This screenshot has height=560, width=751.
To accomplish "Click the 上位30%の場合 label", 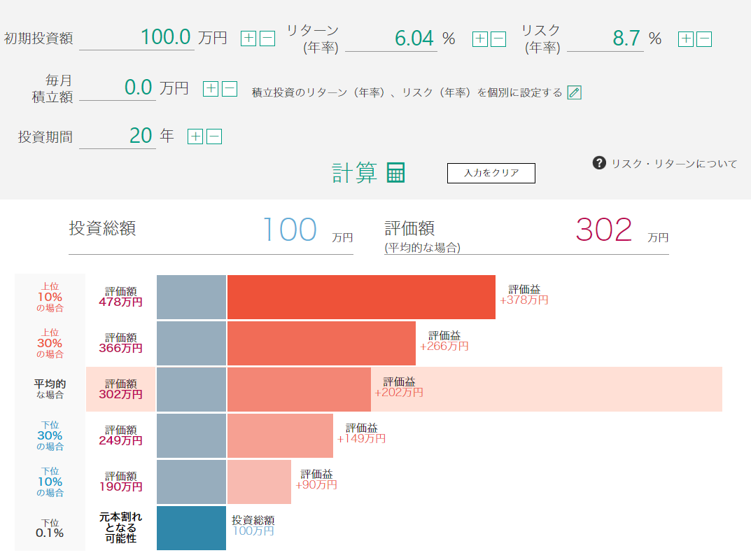I will (50, 343).
